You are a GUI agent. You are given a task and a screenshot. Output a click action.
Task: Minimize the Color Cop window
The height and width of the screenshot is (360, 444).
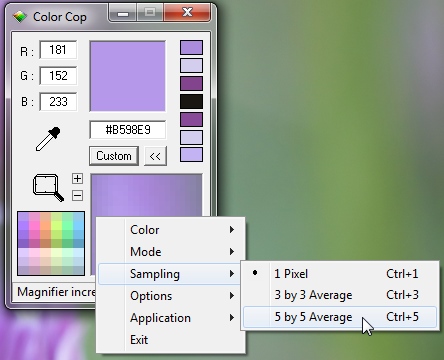[122, 13]
